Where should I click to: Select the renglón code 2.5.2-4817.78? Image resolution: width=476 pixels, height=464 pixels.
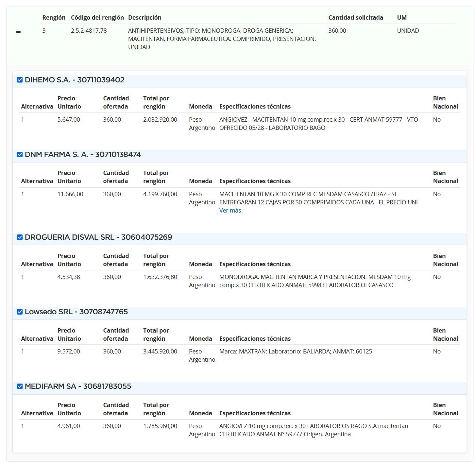(89, 31)
